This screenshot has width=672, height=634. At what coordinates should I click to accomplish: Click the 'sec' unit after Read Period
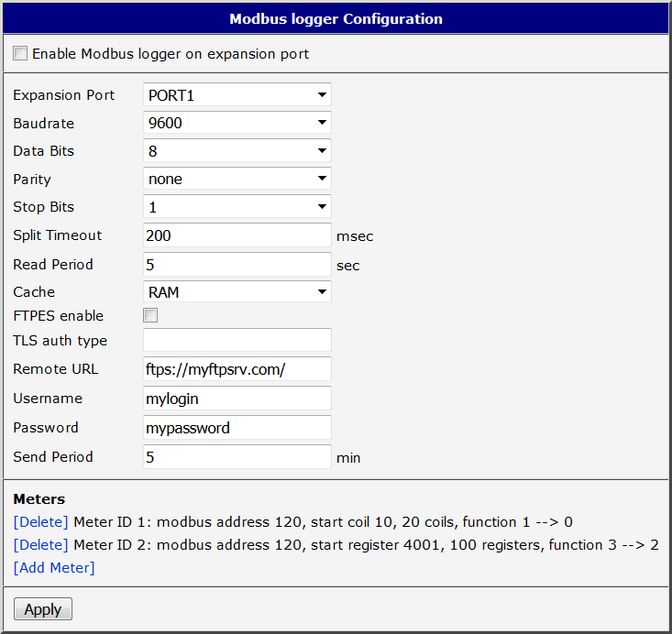click(x=348, y=266)
